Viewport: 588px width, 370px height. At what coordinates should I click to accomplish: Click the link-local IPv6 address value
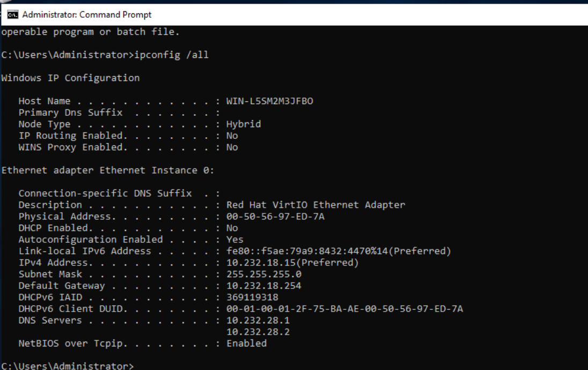[338, 251]
